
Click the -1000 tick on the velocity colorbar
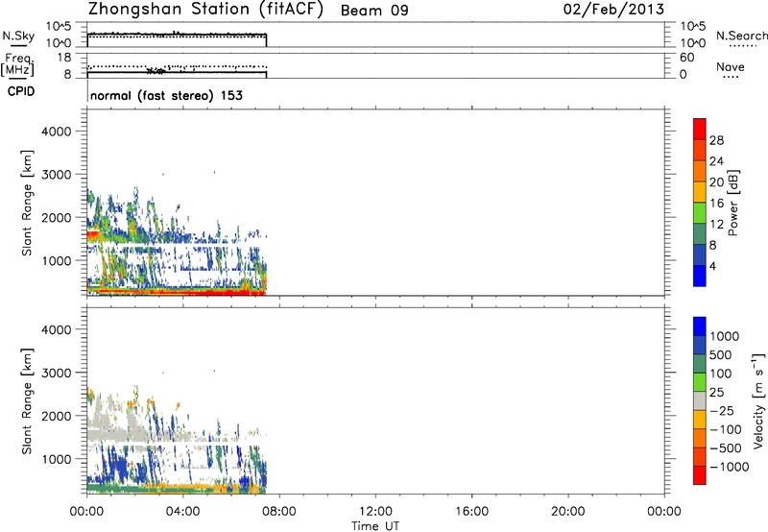[x=729, y=467]
